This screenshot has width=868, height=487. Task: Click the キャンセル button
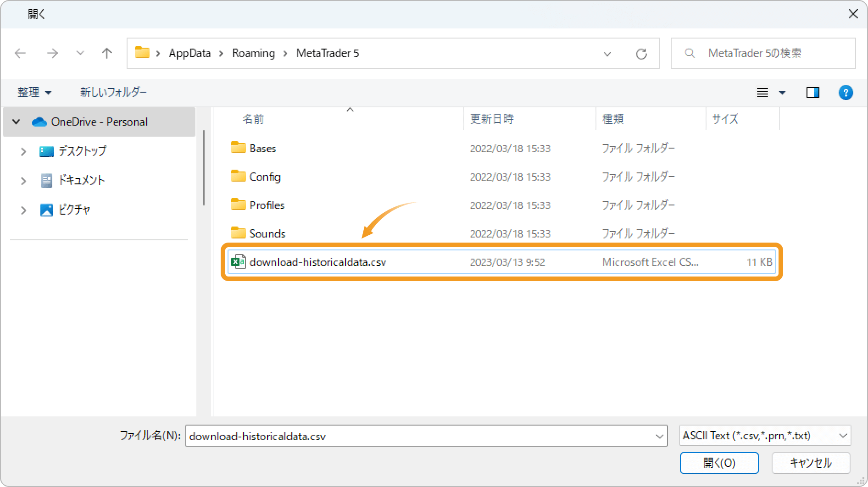click(x=811, y=463)
